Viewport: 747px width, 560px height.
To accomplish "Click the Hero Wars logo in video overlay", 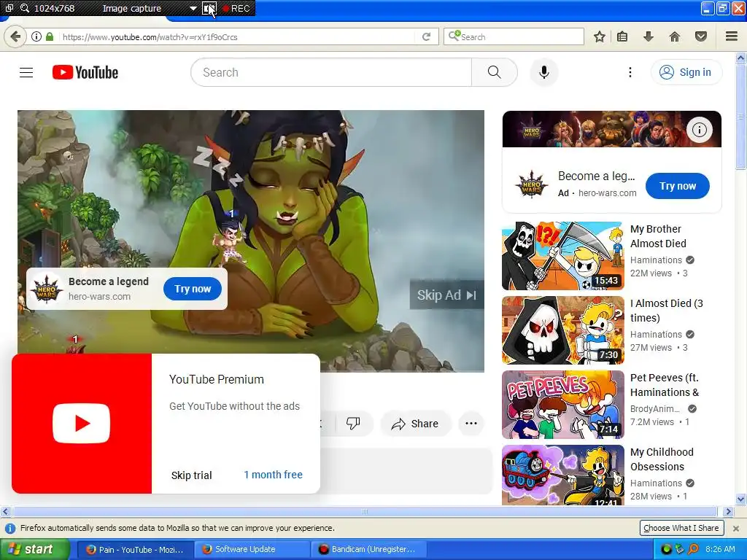I will point(47,289).
